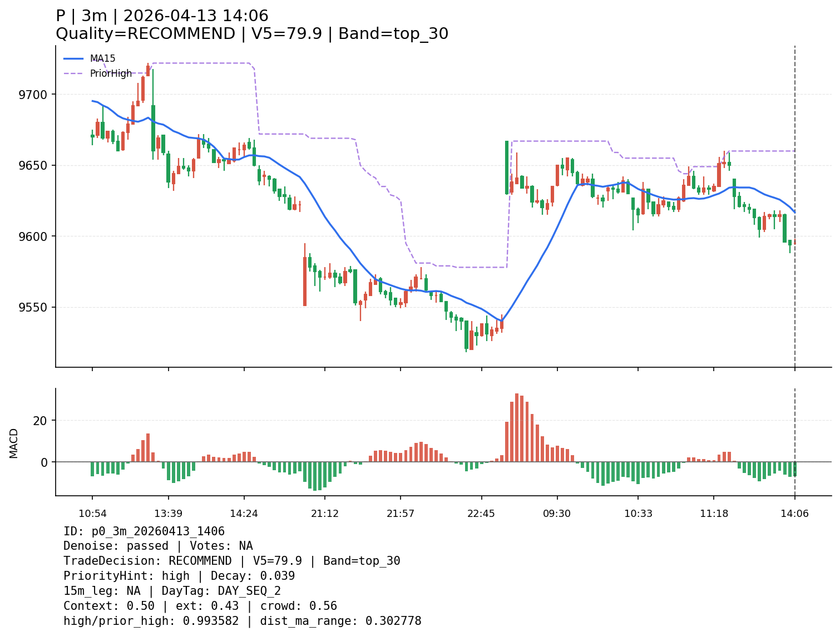Click the chart title with date 2026-04-13

(x=162, y=16)
